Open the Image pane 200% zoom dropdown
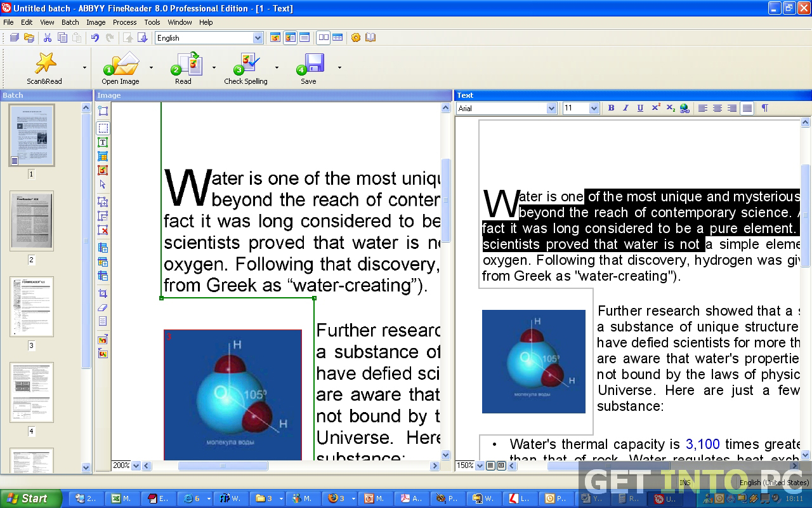The image size is (812, 508). (136, 465)
